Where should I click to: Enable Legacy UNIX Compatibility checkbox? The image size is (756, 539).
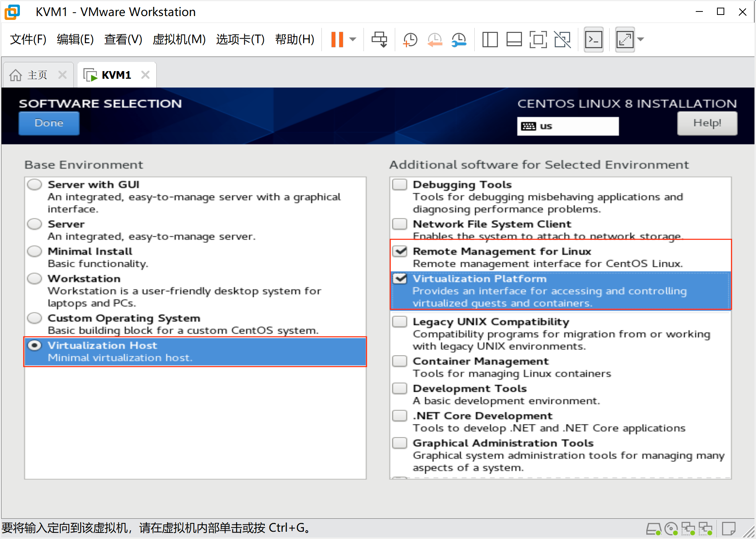tap(400, 322)
